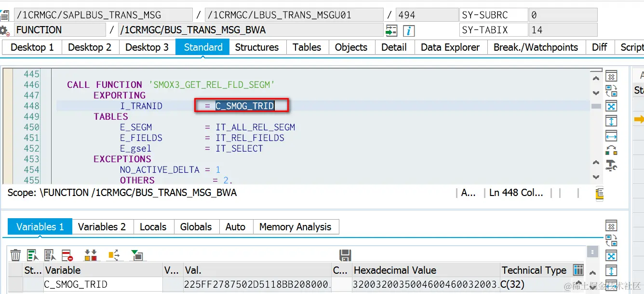This screenshot has height=294, width=644.
Task: Click the trash icon to delete variables
Action: click(x=16, y=255)
